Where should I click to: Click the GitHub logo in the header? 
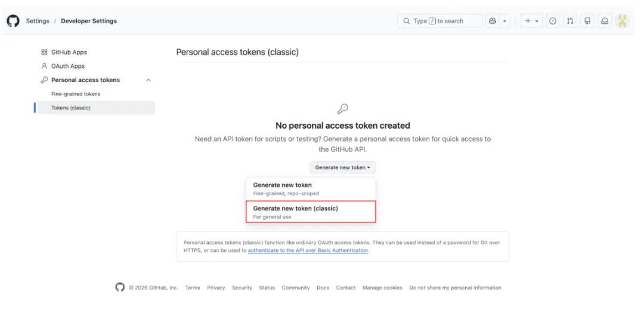pos(13,21)
